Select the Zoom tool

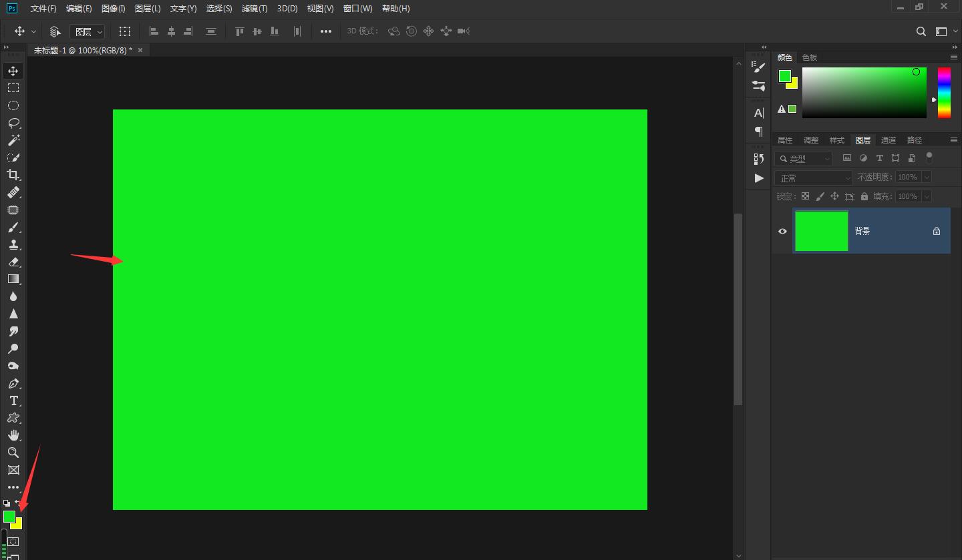pos(13,453)
